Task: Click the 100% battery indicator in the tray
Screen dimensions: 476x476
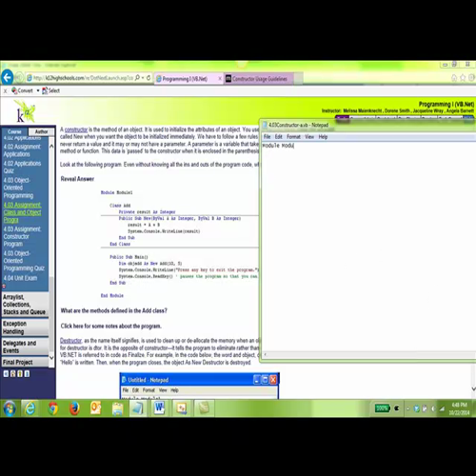Action: pyautogui.click(x=383, y=408)
